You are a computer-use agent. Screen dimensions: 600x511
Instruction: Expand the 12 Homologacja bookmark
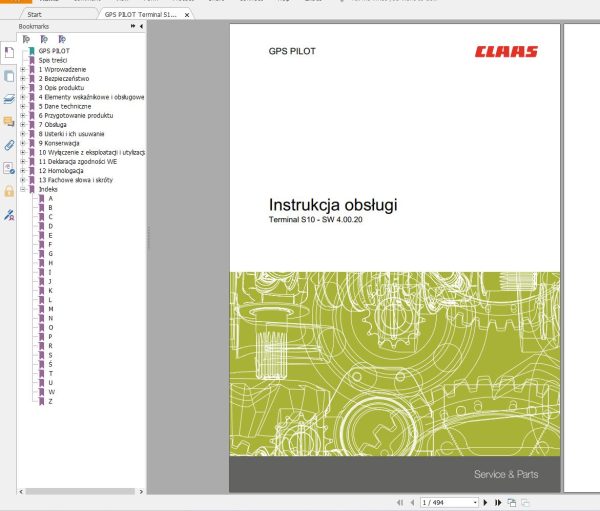click(23, 170)
